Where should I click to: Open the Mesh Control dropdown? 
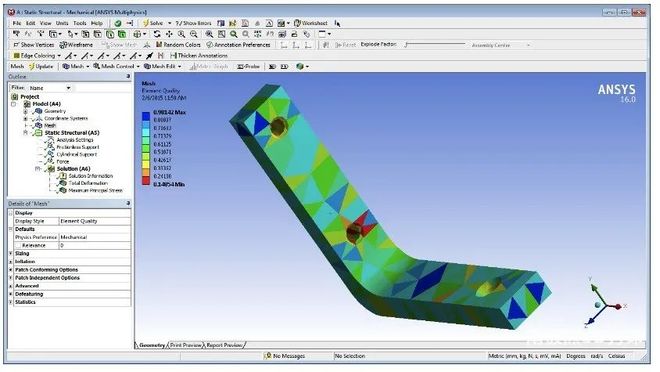(138, 66)
